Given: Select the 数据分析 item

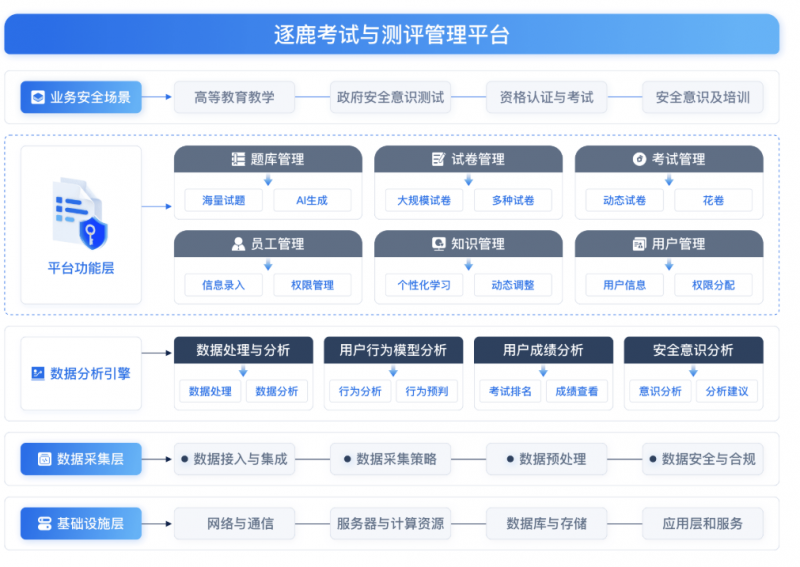Looking at the screenshot, I should click(277, 391).
